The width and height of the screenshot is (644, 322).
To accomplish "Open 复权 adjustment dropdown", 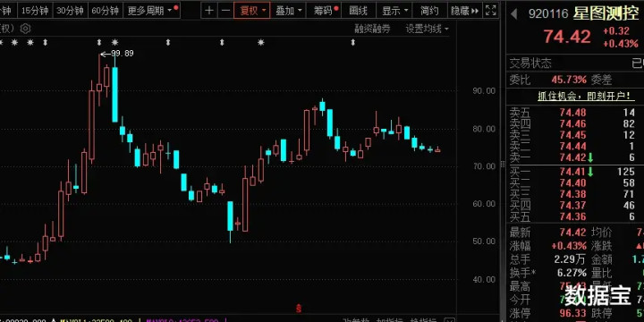I will (251, 11).
